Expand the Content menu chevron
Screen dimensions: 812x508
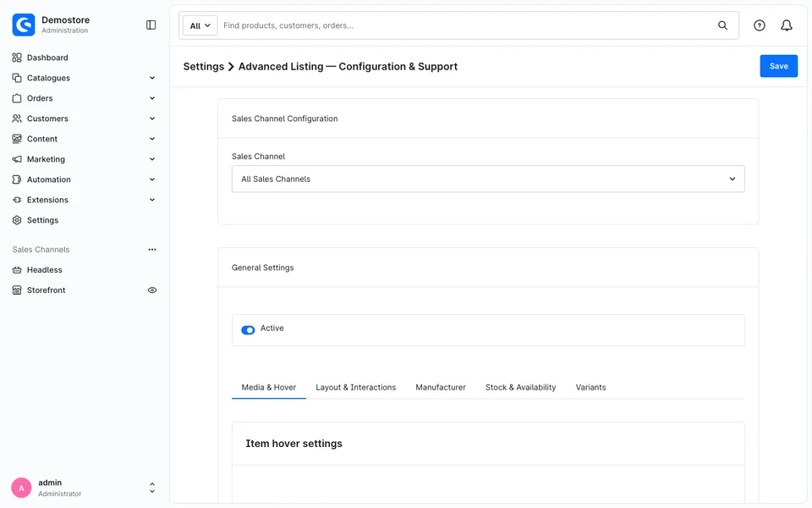pos(152,139)
